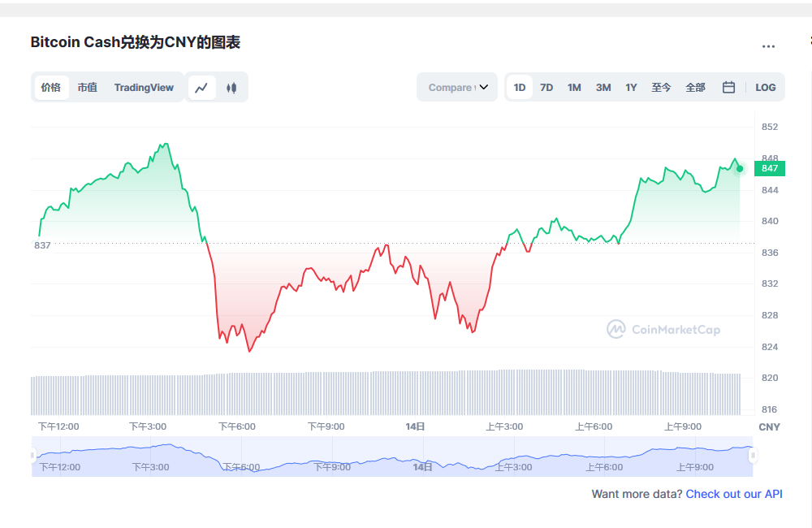Image resolution: width=812 pixels, height=528 pixels.
Task: Click the Want more data? text
Action: (x=637, y=494)
